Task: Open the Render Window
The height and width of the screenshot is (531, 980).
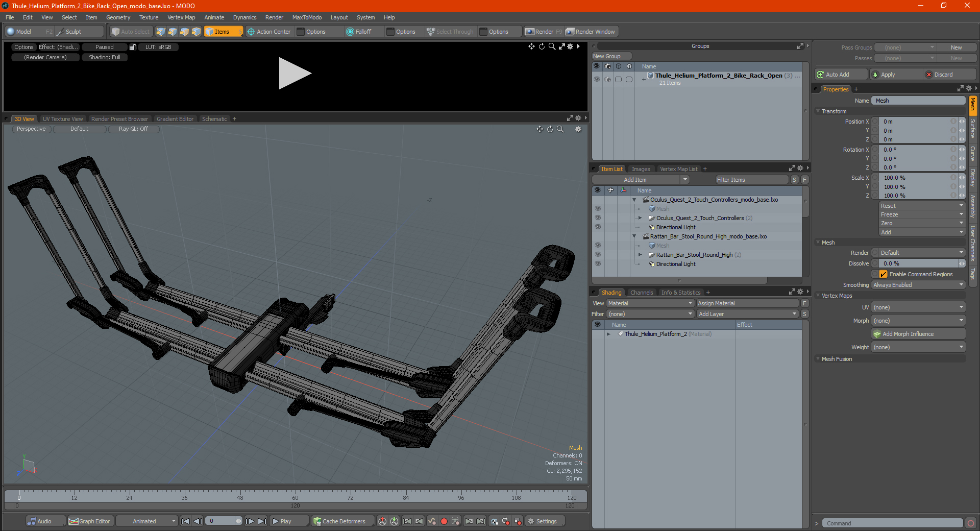Action: 591,32
